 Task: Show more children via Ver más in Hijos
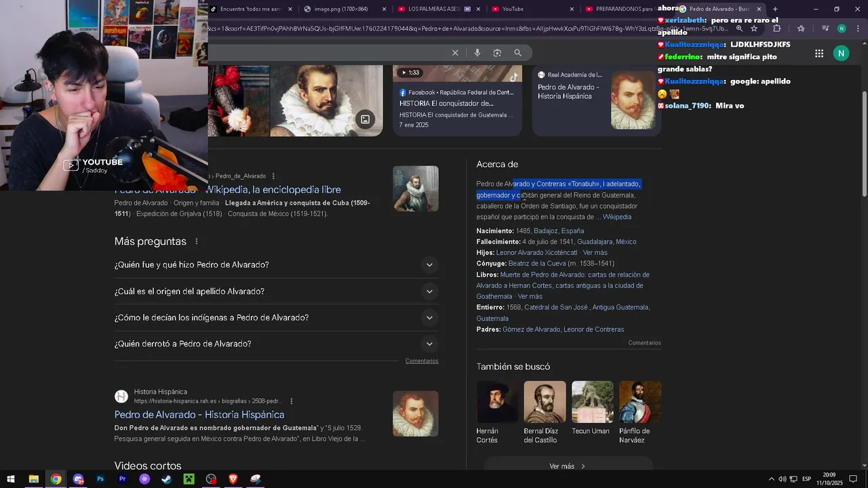(x=595, y=253)
